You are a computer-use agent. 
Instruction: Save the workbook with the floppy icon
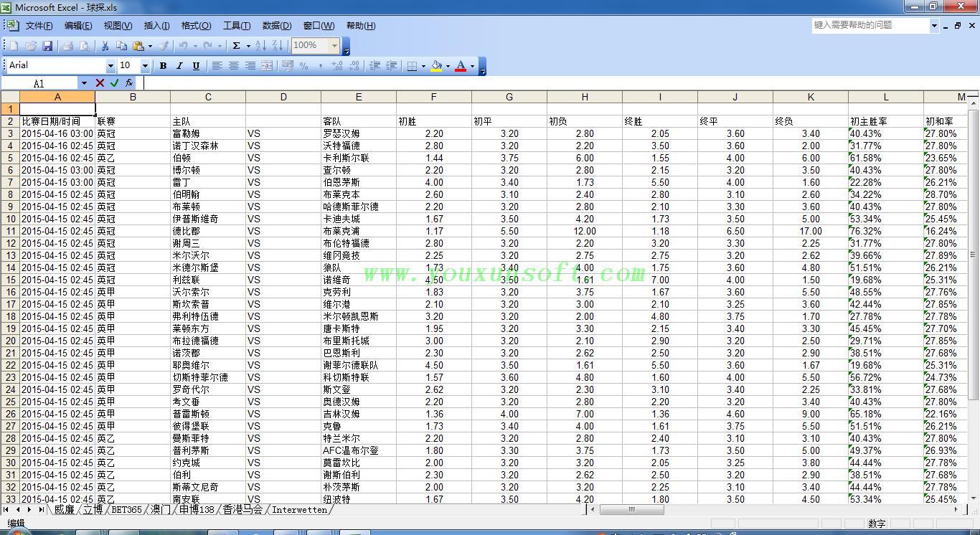tap(47, 46)
